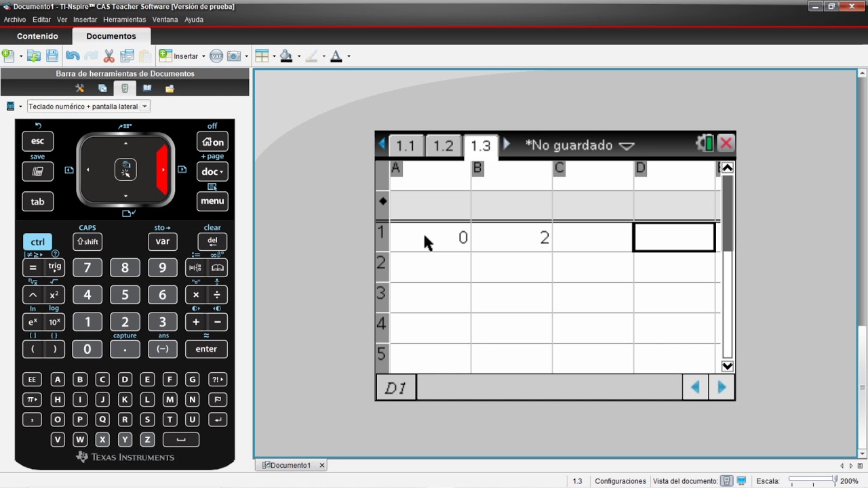Toggle the shift key on the keypad
The width and height of the screenshot is (868, 488).
tap(87, 242)
